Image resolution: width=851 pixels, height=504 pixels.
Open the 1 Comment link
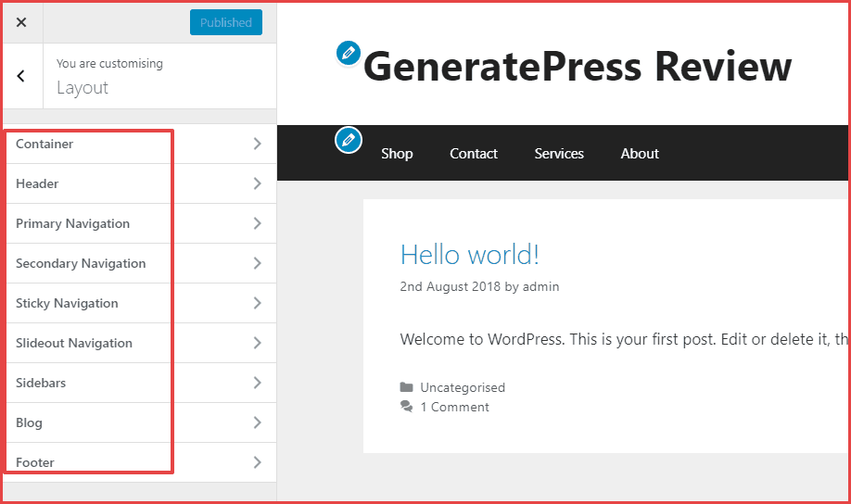pos(454,407)
